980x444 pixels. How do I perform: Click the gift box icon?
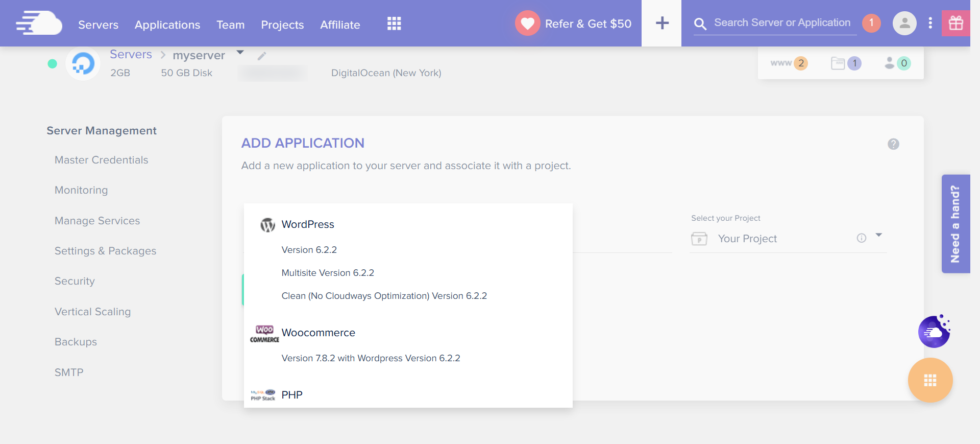click(x=955, y=23)
